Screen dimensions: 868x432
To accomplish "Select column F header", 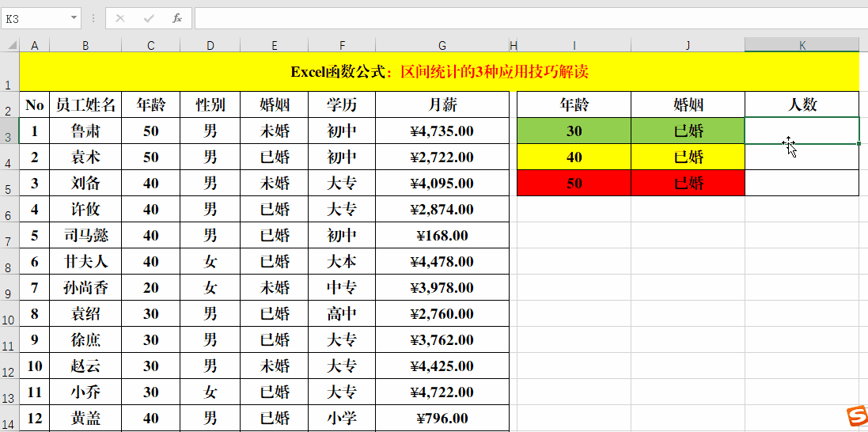I will (342, 45).
